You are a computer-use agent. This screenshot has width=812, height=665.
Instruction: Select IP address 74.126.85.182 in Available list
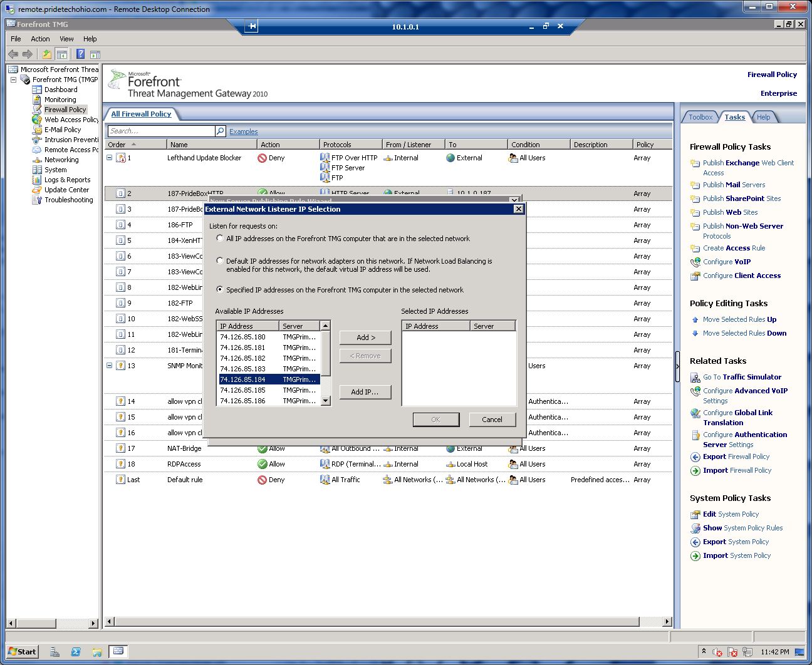[269, 358]
